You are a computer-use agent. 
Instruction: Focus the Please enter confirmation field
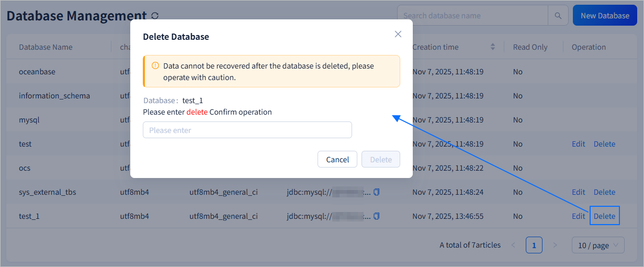(247, 130)
